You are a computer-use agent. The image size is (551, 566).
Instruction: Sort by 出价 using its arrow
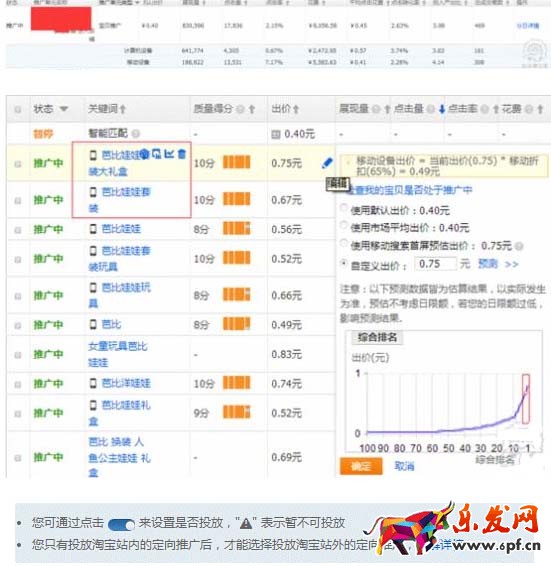tap(296, 109)
